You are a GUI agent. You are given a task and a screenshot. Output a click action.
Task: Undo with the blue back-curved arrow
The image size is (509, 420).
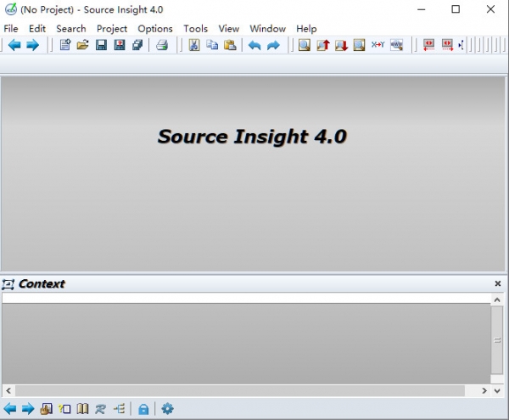[255, 45]
